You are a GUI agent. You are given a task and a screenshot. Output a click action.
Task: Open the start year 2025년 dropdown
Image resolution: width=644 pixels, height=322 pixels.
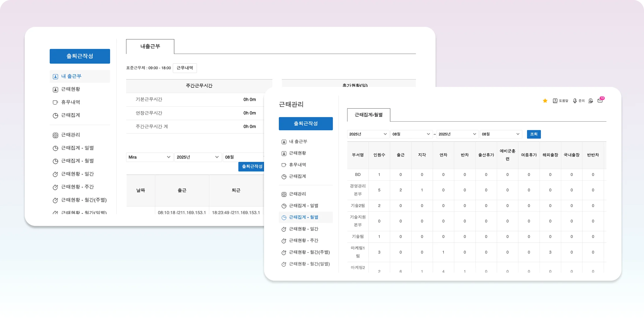click(368, 134)
